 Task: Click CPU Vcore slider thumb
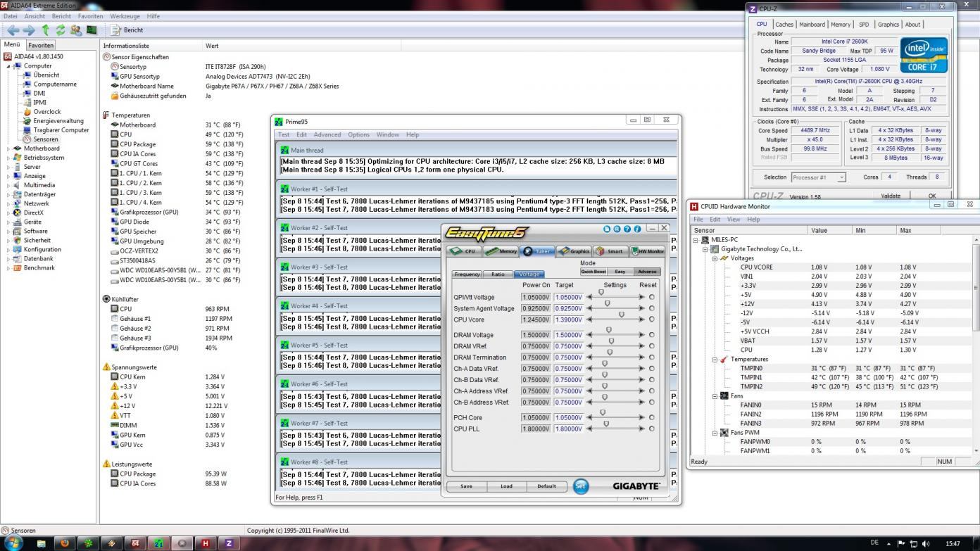(621, 315)
